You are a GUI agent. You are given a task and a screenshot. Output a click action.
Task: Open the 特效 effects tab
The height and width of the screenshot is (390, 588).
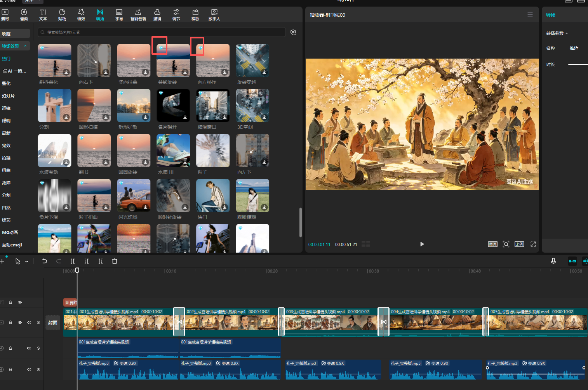(x=81, y=15)
